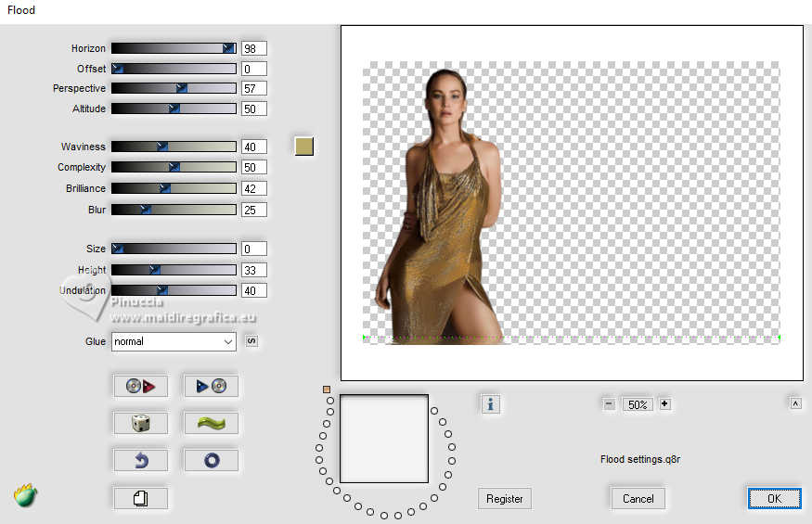This screenshot has width=812, height=524.
Task: Click the Complexity value field
Action: [254, 167]
